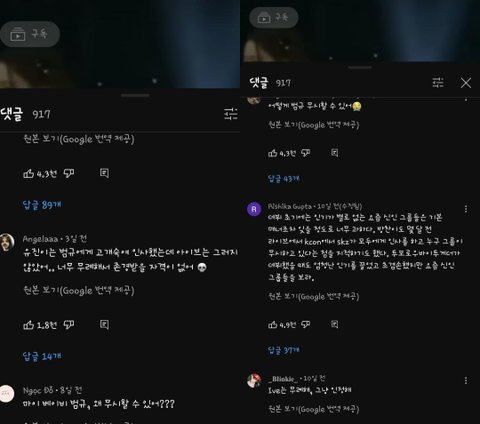This screenshot has height=424, width=480.
Task: Show original text under Angelaaa comment
Action: click(79, 290)
